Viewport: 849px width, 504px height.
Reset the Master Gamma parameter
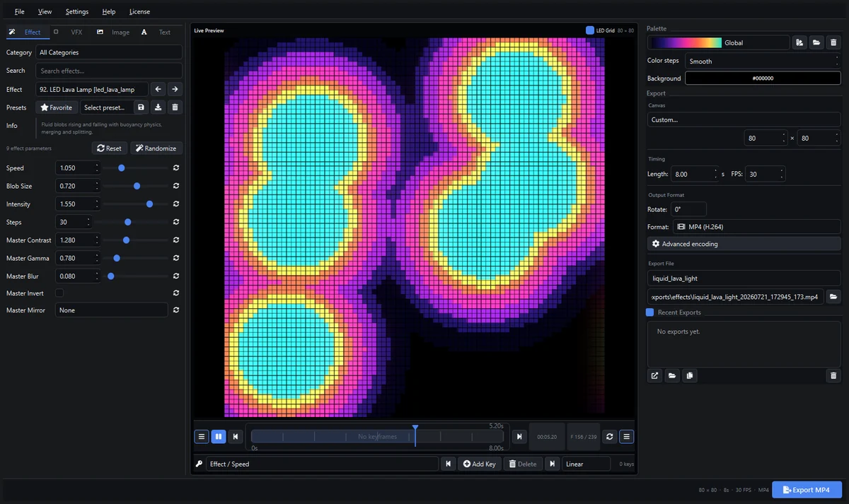pos(175,258)
